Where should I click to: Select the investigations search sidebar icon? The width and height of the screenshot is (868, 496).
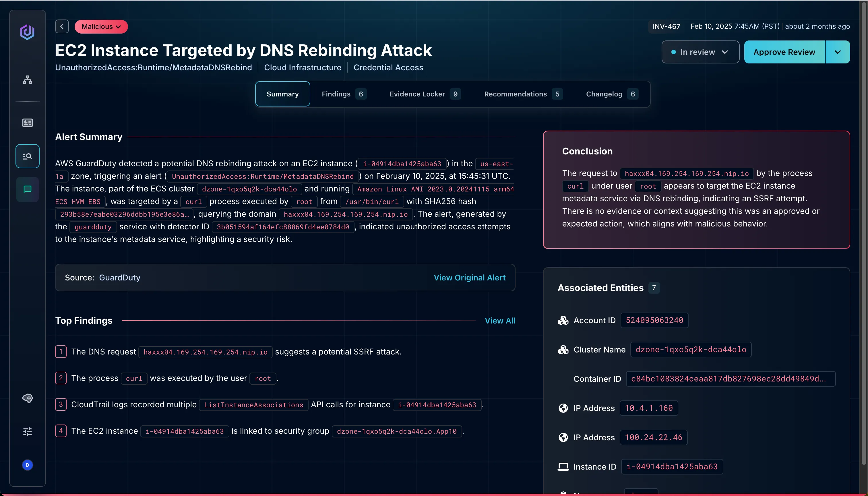(x=27, y=156)
